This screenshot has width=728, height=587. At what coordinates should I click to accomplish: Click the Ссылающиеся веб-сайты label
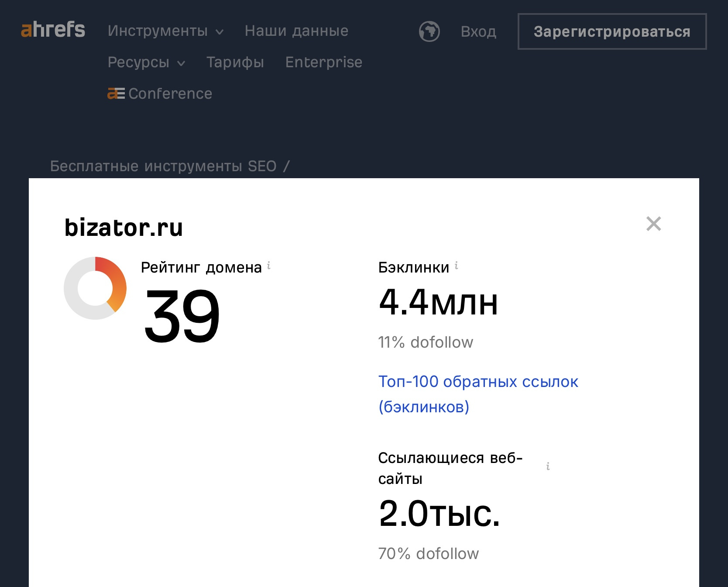(450, 468)
